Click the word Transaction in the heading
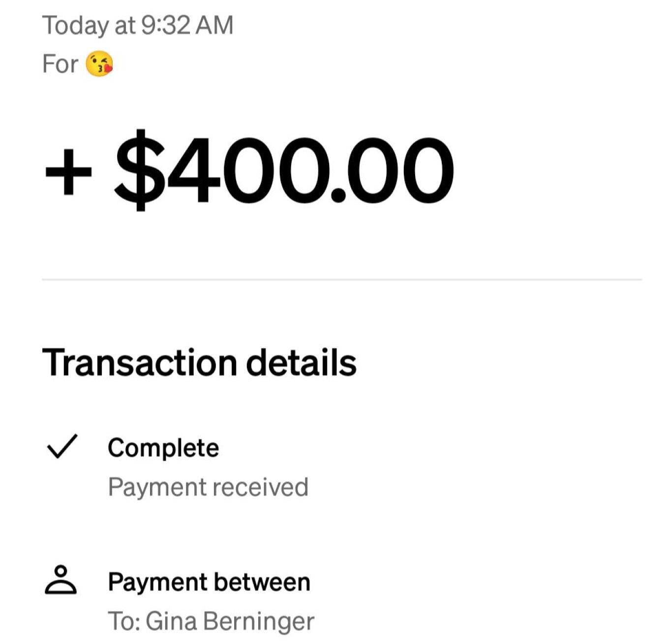Image resolution: width=669 pixels, height=644 pixels. [x=140, y=363]
